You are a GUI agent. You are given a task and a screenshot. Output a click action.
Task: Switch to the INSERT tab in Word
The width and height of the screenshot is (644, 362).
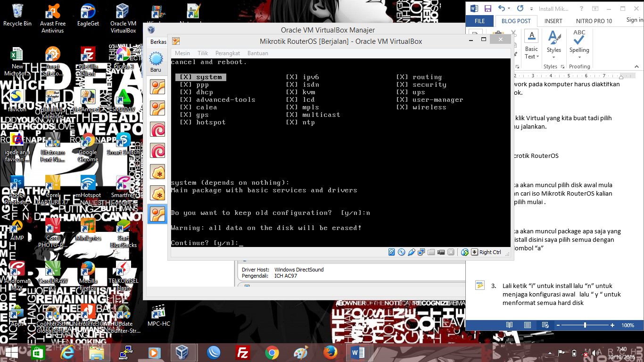click(x=553, y=21)
